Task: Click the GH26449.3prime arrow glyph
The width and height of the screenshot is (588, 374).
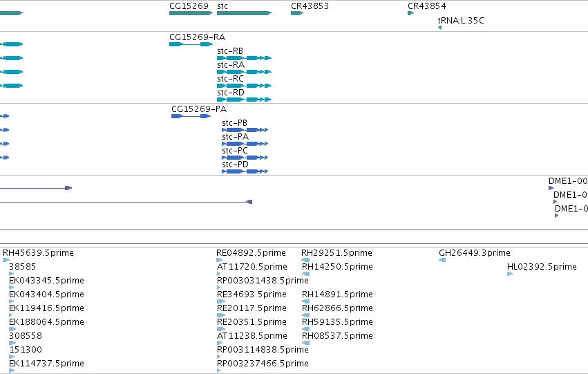Action: 442,260
